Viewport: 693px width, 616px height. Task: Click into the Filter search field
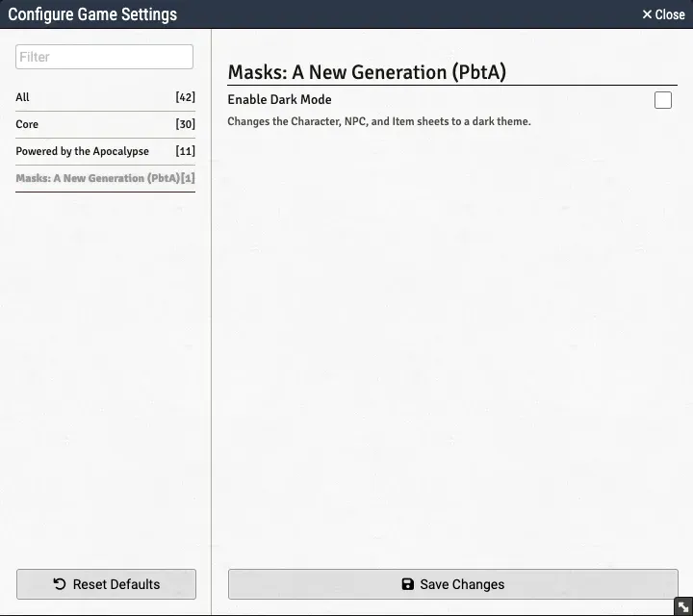104,57
